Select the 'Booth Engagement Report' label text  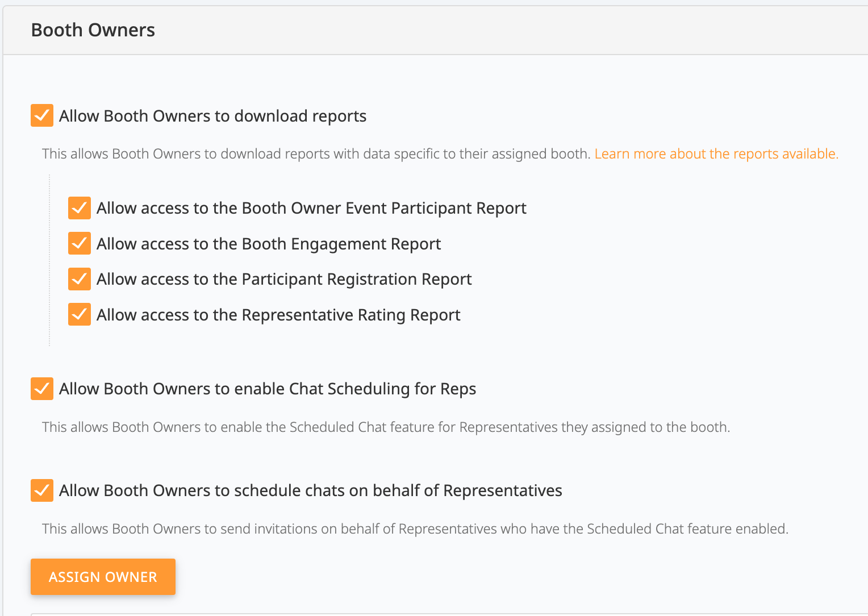(269, 244)
